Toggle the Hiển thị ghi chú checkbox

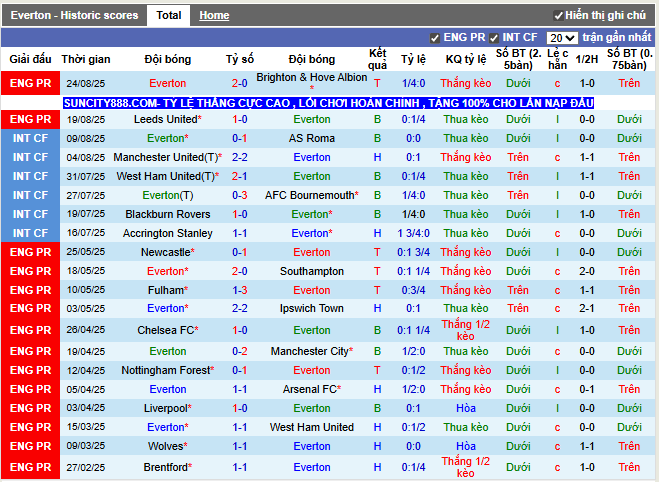[x=559, y=16]
